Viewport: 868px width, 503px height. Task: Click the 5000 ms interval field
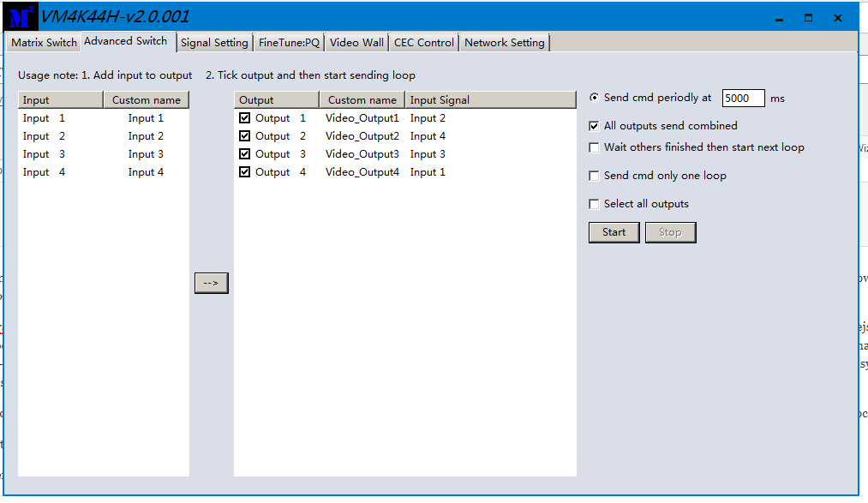[742, 99]
